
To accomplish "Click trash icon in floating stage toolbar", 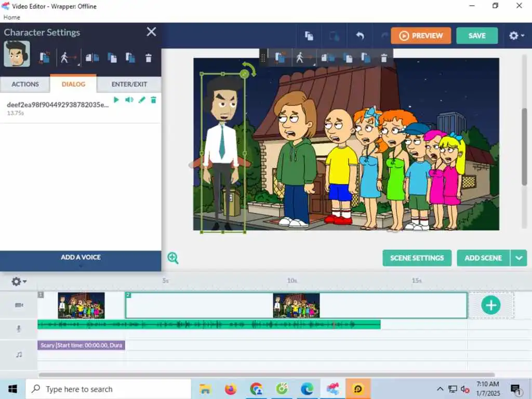I will [384, 58].
